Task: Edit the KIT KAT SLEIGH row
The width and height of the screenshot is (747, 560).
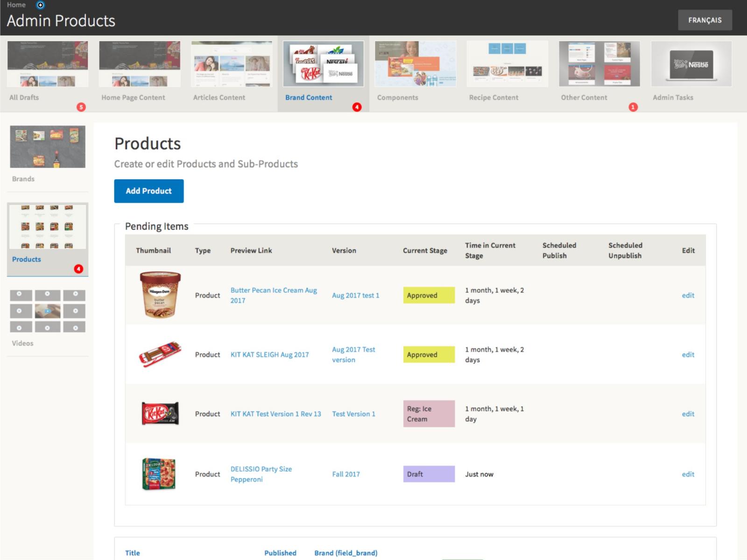Action: 688,355
